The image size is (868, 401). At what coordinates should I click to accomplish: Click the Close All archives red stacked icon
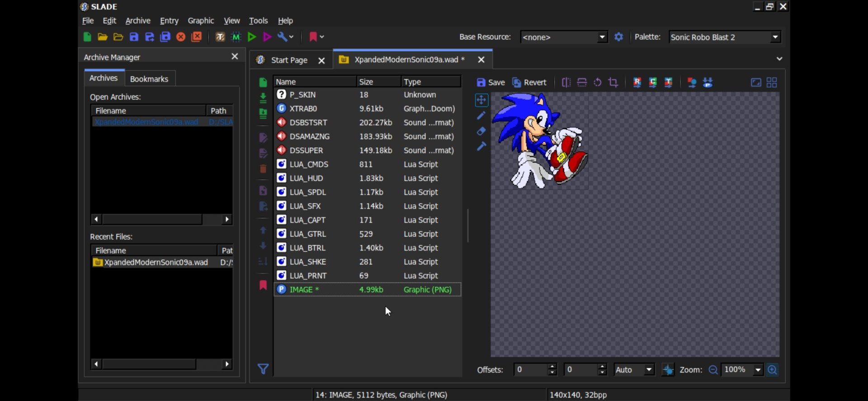click(x=197, y=37)
